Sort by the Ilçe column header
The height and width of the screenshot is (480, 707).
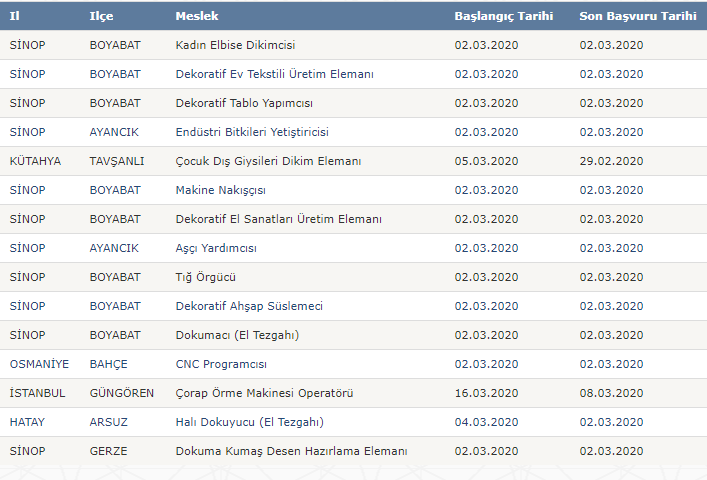tap(101, 16)
